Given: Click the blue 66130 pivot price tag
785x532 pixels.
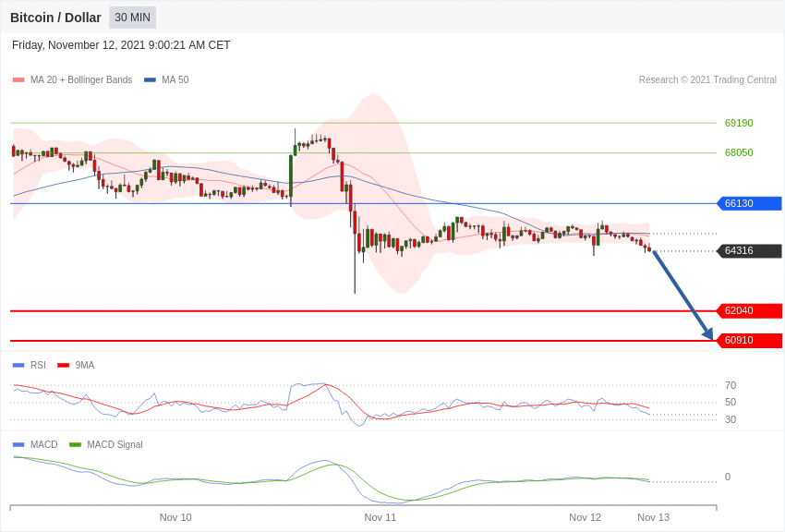Looking at the screenshot, I should pos(750,203).
